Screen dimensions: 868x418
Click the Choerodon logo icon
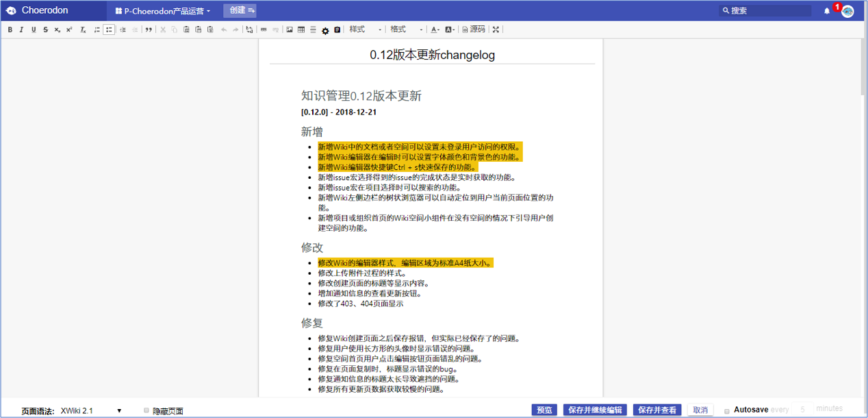11,10
